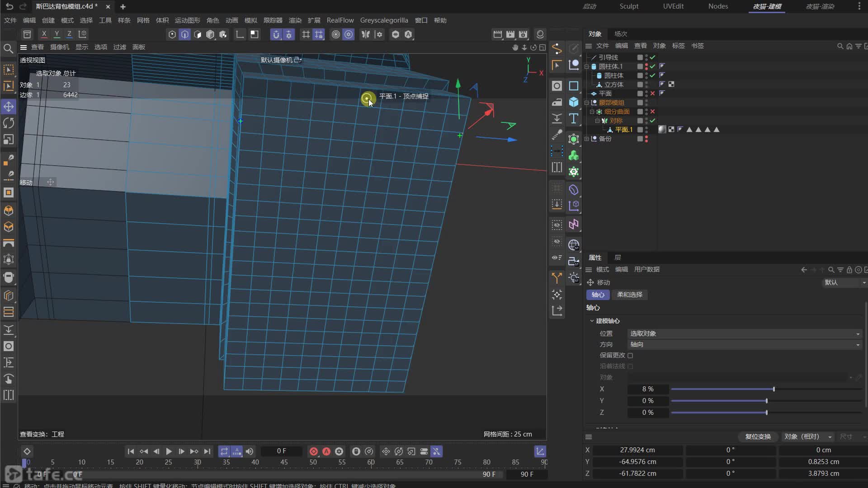Select the 轴心 tab button

[598, 295]
